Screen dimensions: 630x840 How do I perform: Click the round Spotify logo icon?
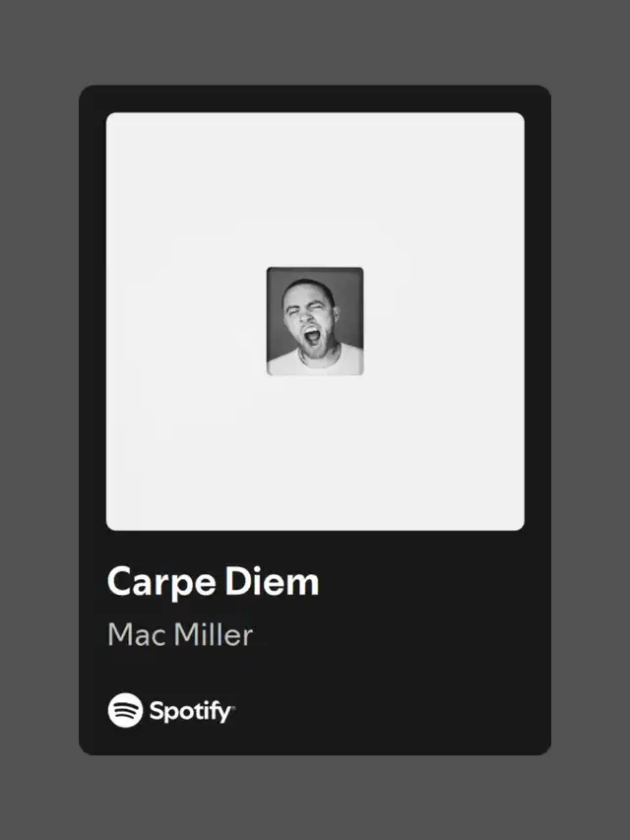pos(125,710)
